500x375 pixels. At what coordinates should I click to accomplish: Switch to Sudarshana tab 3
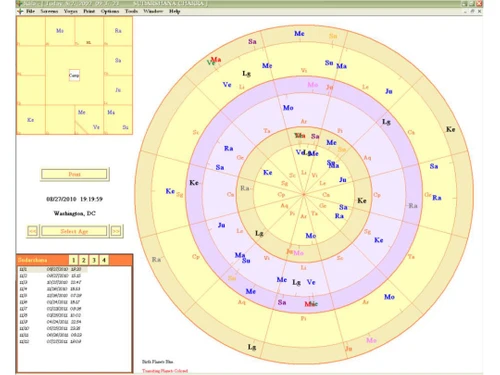pos(94,260)
